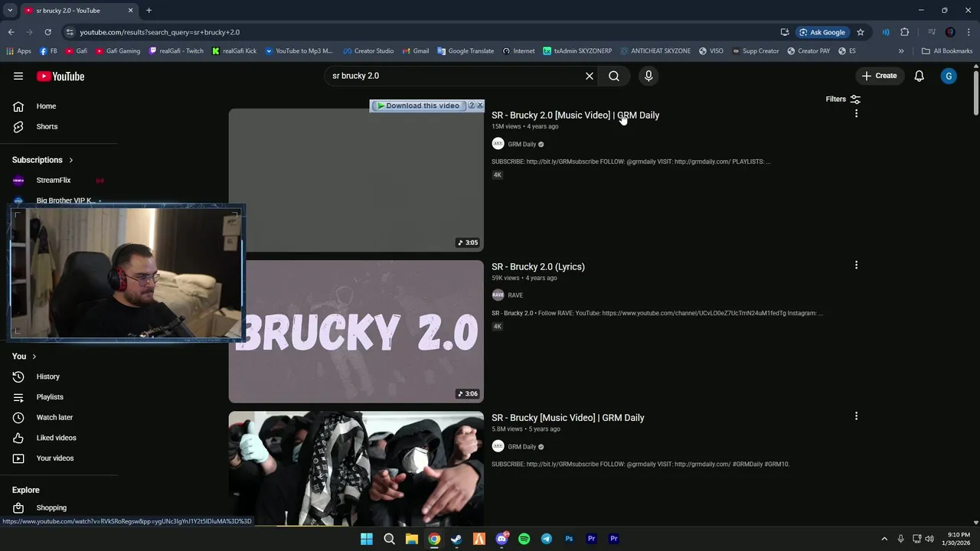Run the search with the magnifier button
This screenshot has width=980, height=551.
coord(614,76)
